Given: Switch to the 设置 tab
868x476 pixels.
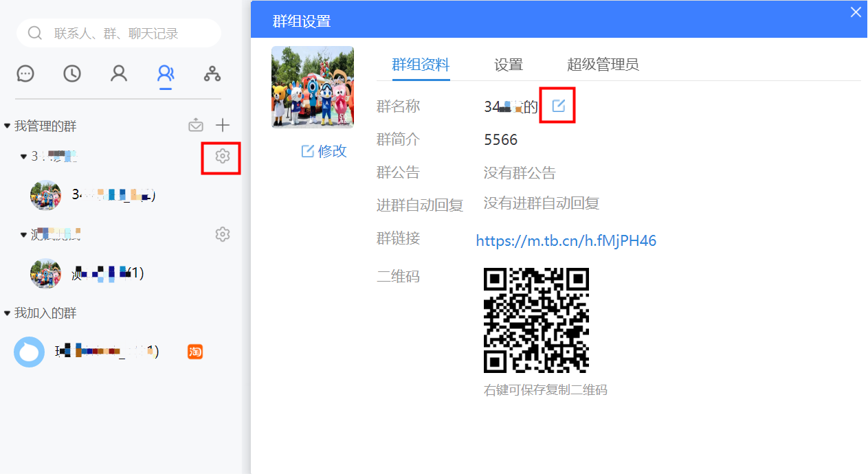Looking at the screenshot, I should pyautogui.click(x=509, y=65).
